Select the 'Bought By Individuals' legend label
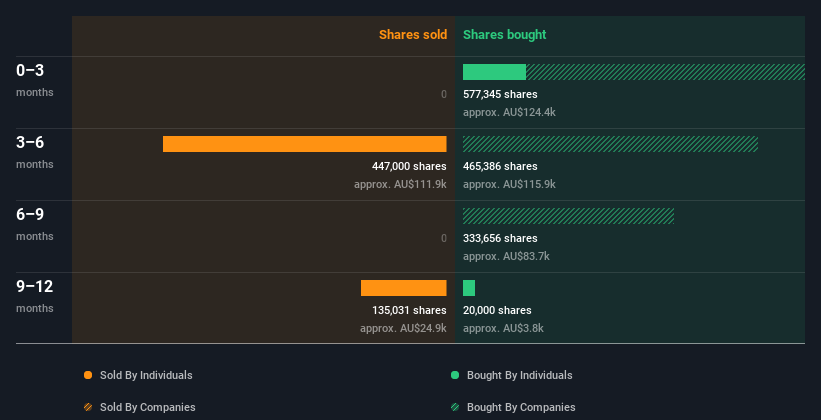The height and width of the screenshot is (420, 821). coord(519,375)
